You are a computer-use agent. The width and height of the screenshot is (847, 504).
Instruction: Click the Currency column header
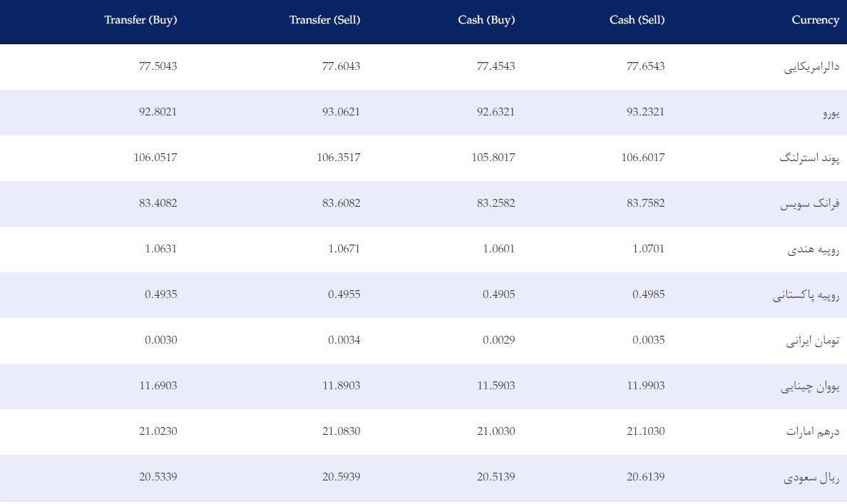tap(815, 20)
